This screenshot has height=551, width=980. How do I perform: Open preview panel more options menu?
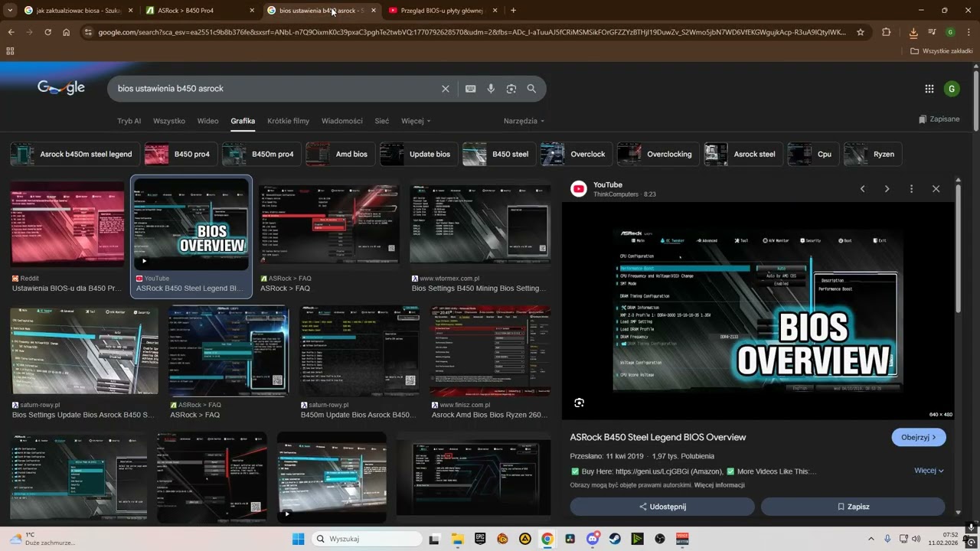[911, 189]
